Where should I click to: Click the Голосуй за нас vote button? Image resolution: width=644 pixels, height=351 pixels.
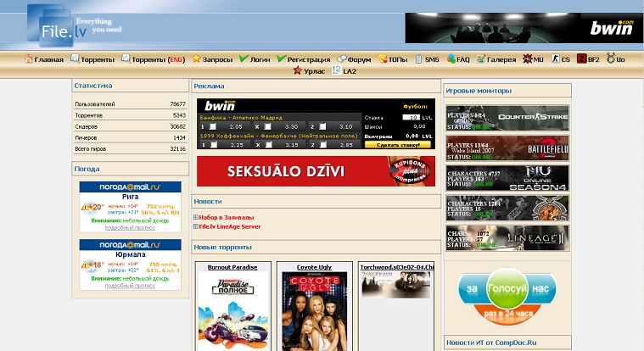click(x=507, y=296)
